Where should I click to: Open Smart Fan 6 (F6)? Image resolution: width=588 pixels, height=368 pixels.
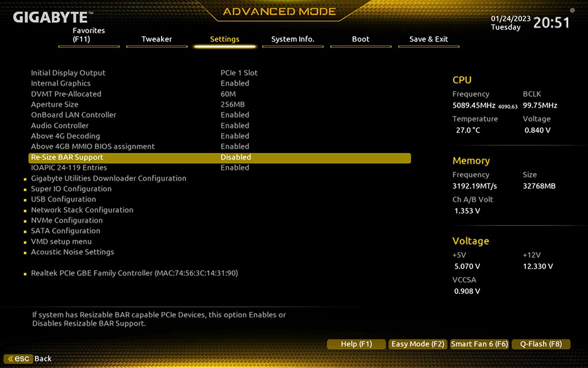coord(479,344)
